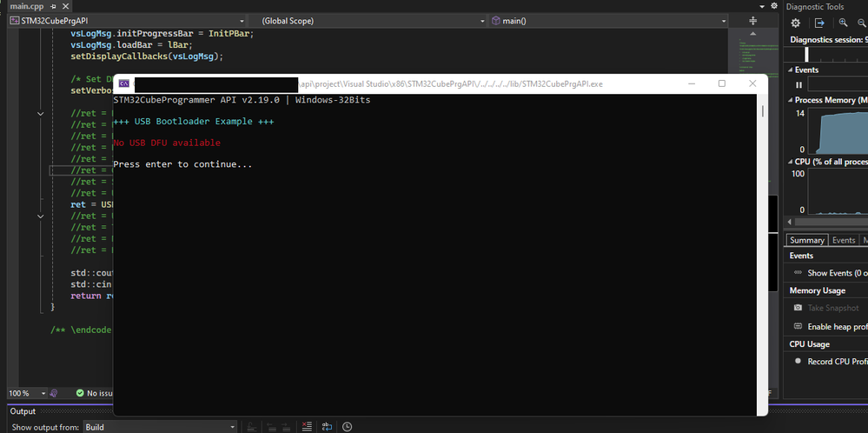Minimize the STM32CubePrgAPI.exe console window
This screenshot has width=868, height=433.
(692, 83)
